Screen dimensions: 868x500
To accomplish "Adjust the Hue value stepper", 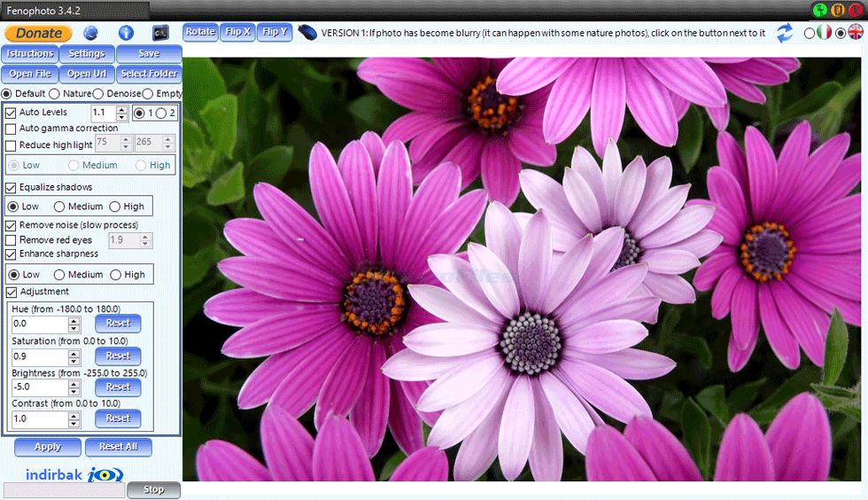I will [74, 324].
